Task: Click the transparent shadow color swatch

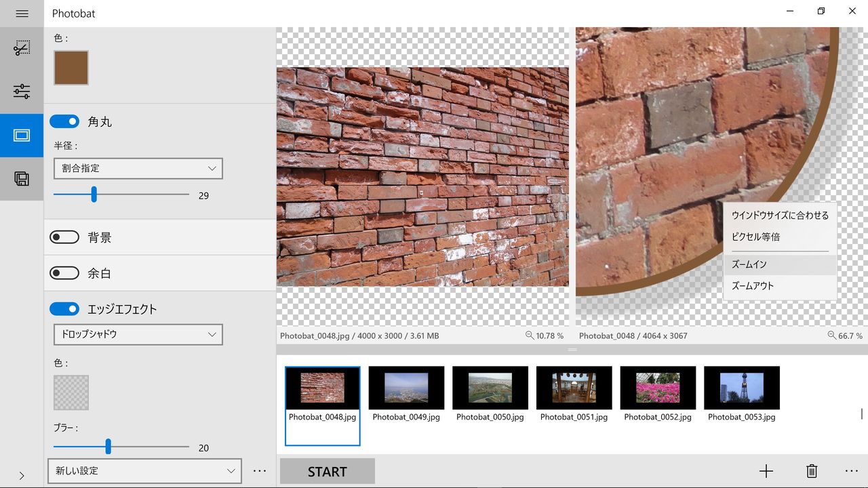Action: (x=71, y=392)
